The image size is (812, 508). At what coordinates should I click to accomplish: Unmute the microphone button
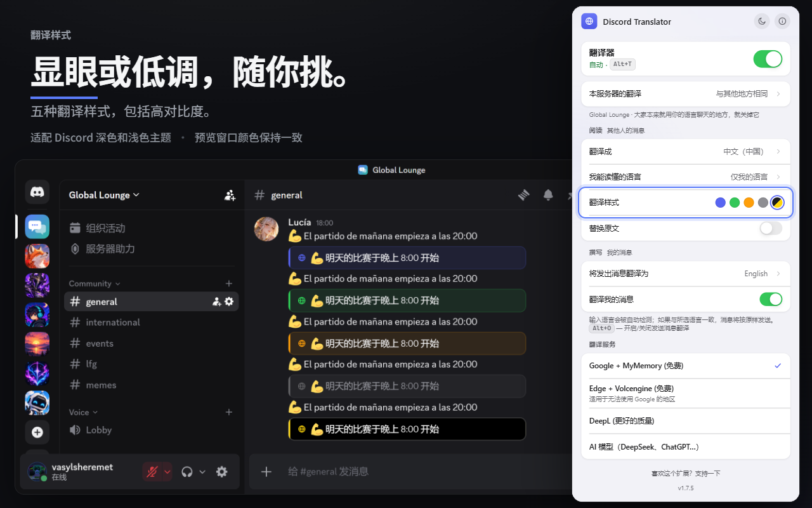[152, 471]
